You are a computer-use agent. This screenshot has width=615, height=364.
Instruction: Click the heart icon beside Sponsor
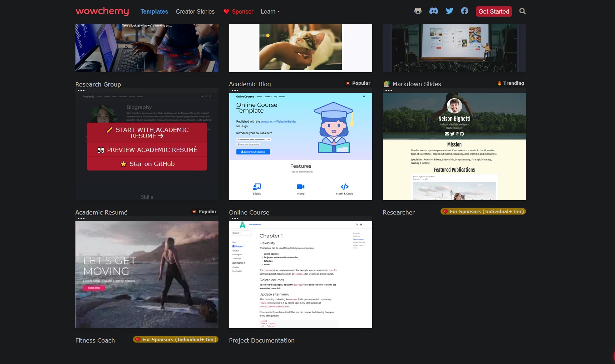[x=226, y=11]
